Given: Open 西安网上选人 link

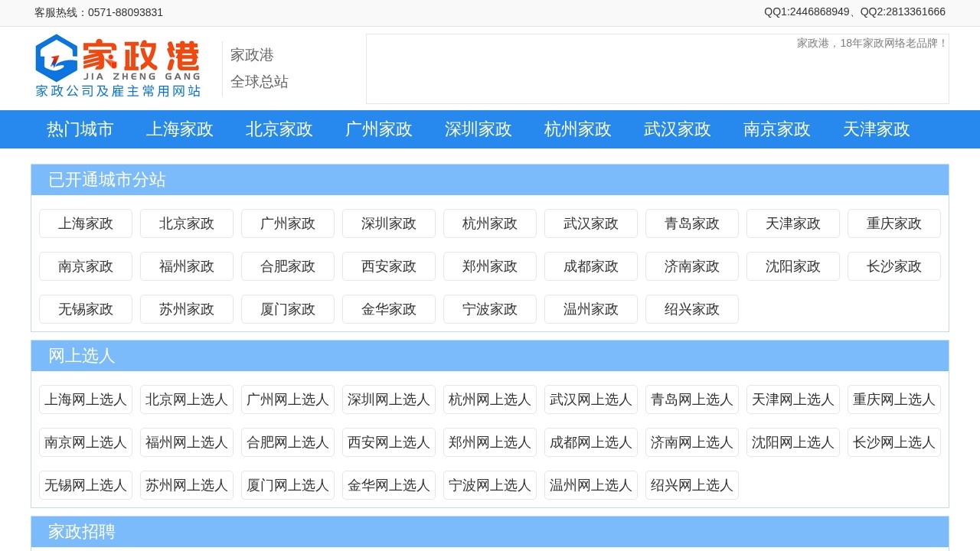Looking at the screenshot, I should [389, 442].
